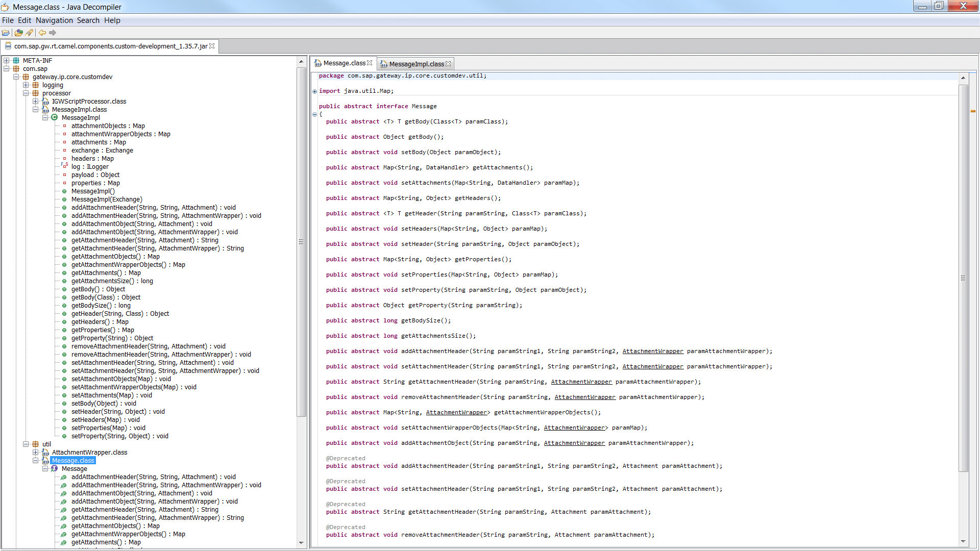
Task: Go forward with the right arrow icon
Action: (x=53, y=33)
